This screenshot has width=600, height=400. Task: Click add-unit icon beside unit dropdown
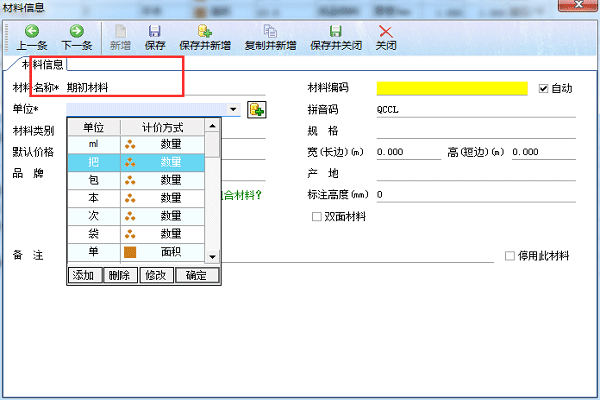(257, 109)
